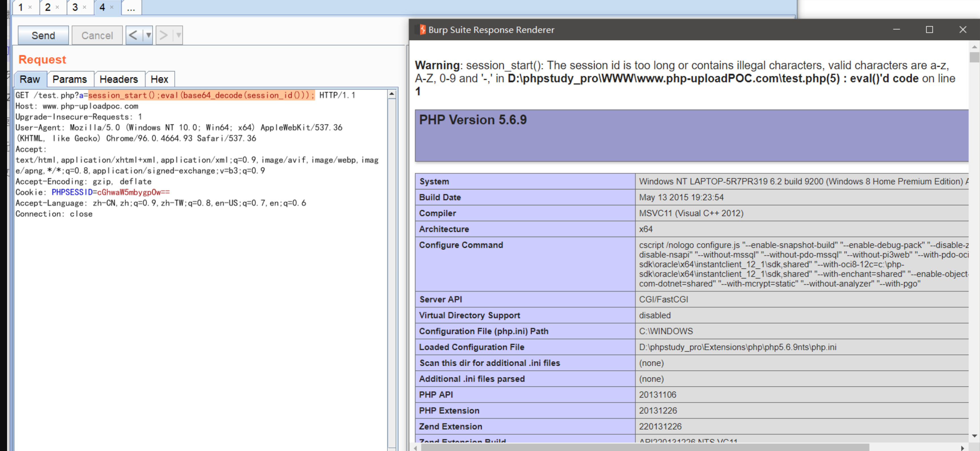Click the Host header line www.php-uploadpoc.com
This screenshot has height=451, width=980.
77,106
